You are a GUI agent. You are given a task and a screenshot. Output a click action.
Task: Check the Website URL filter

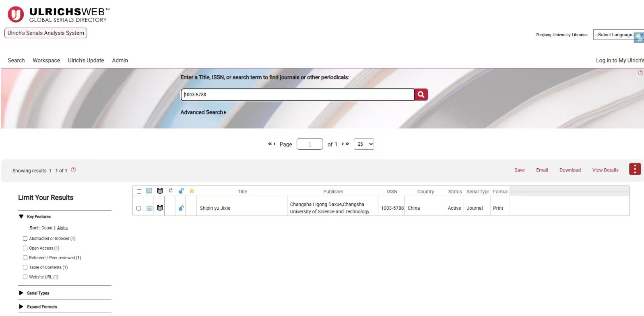[x=25, y=277]
